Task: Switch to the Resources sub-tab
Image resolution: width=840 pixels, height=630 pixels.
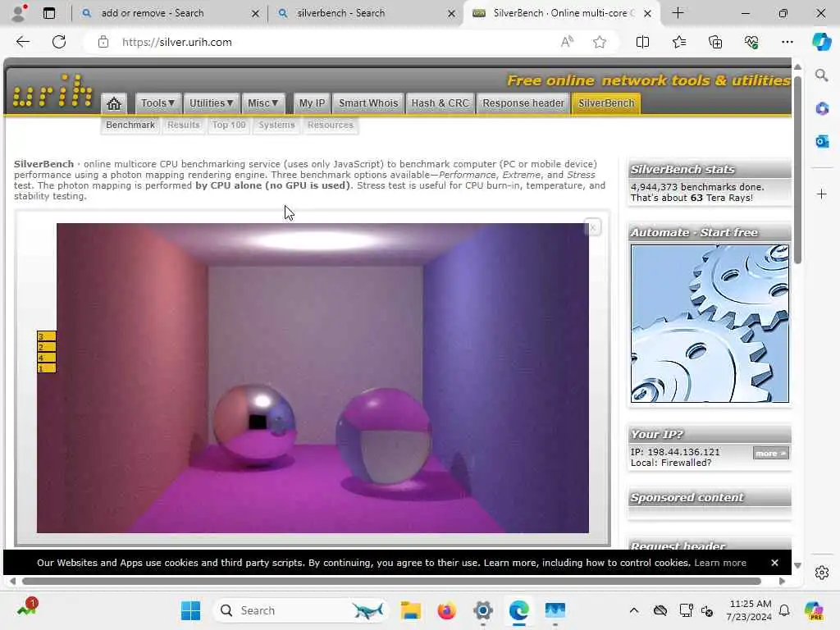Action: pyautogui.click(x=331, y=125)
